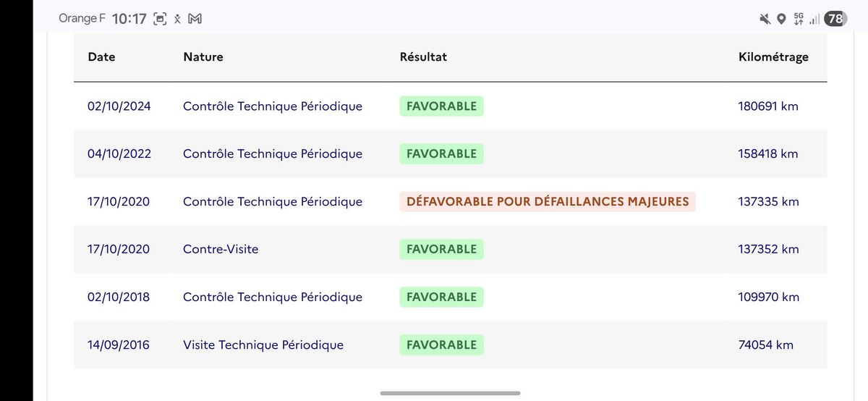Tap the screenshot capture status icon
The width and height of the screenshot is (868, 401).
pyautogui.click(x=160, y=20)
